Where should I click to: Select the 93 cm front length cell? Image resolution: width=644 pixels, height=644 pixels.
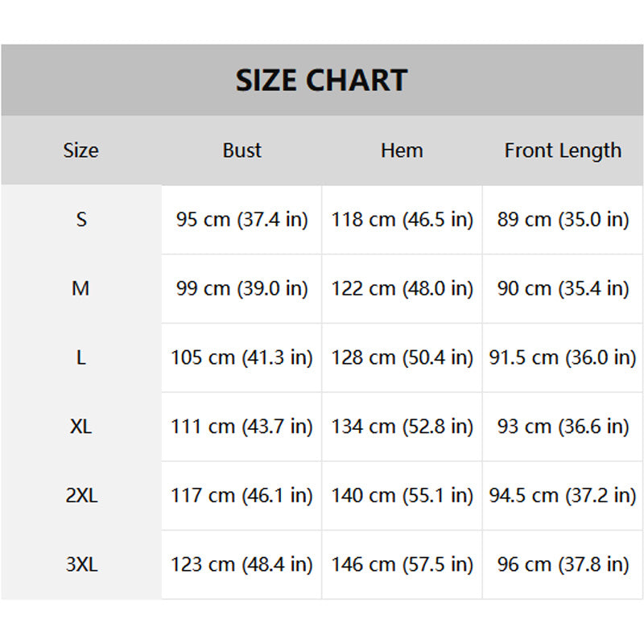tap(563, 427)
